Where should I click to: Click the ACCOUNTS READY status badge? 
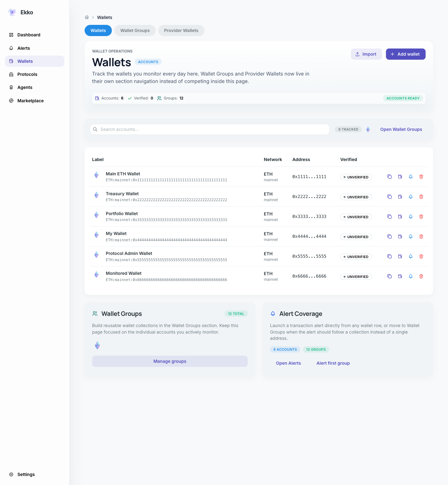(x=403, y=98)
